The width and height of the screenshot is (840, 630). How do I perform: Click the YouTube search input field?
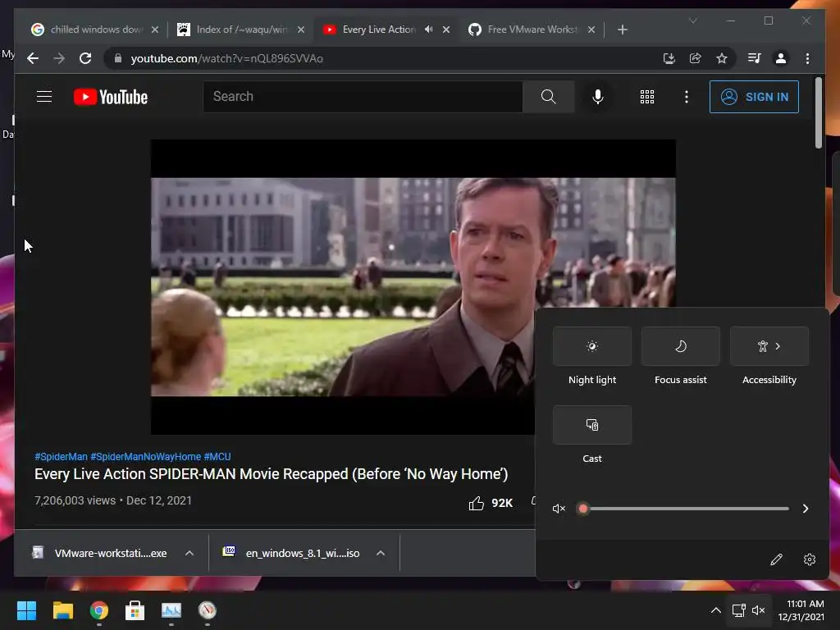(363, 97)
